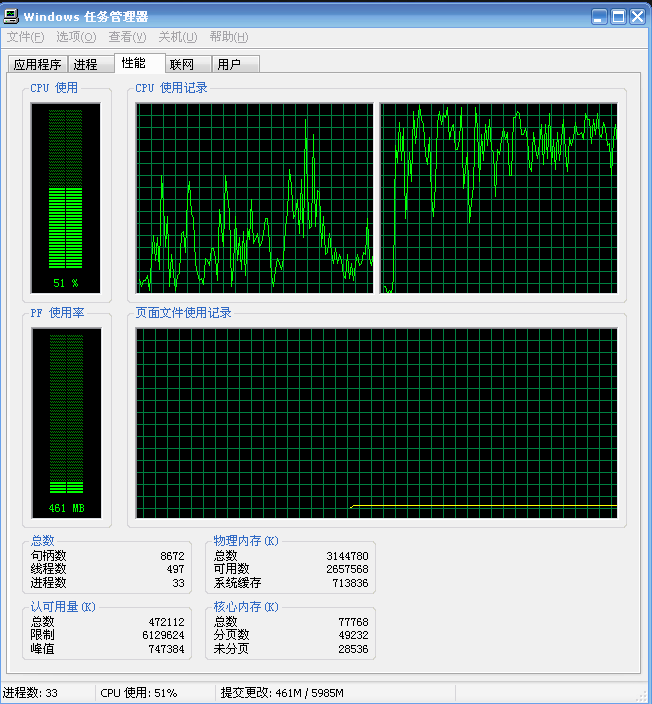This screenshot has height=704, width=652.
Task: Click the 系统缓存 value 713836
Action: tap(351, 583)
